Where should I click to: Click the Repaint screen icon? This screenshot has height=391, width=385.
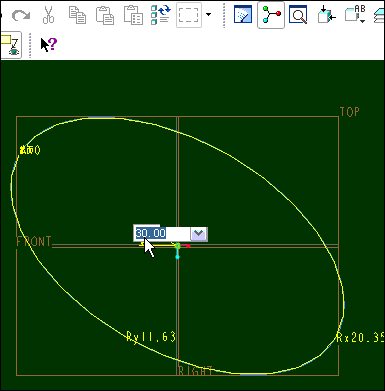pyautogui.click(x=243, y=15)
